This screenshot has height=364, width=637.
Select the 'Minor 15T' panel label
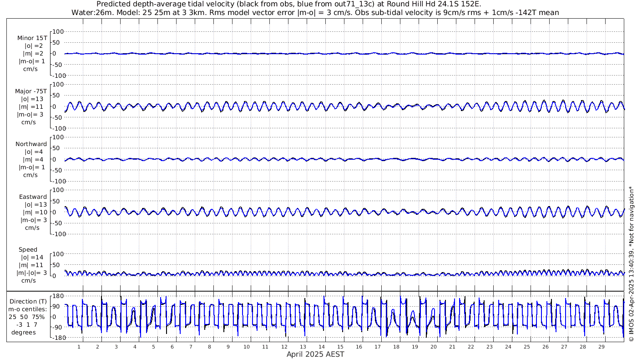click(x=32, y=38)
